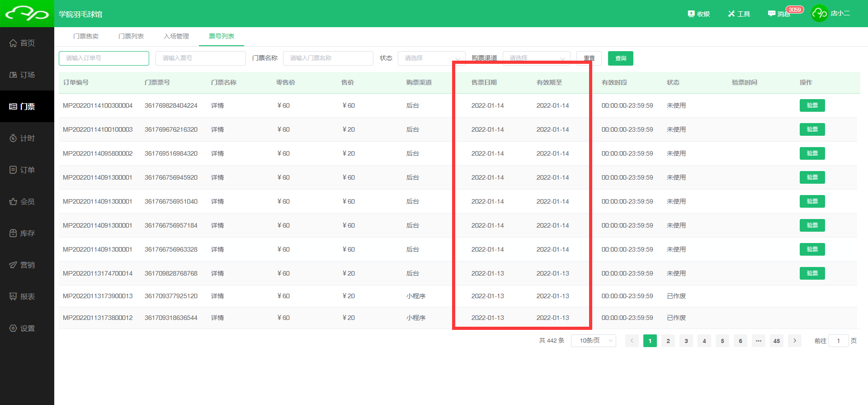Open the 会员 members sidebar icon
This screenshot has height=405, width=868.
pos(14,201)
